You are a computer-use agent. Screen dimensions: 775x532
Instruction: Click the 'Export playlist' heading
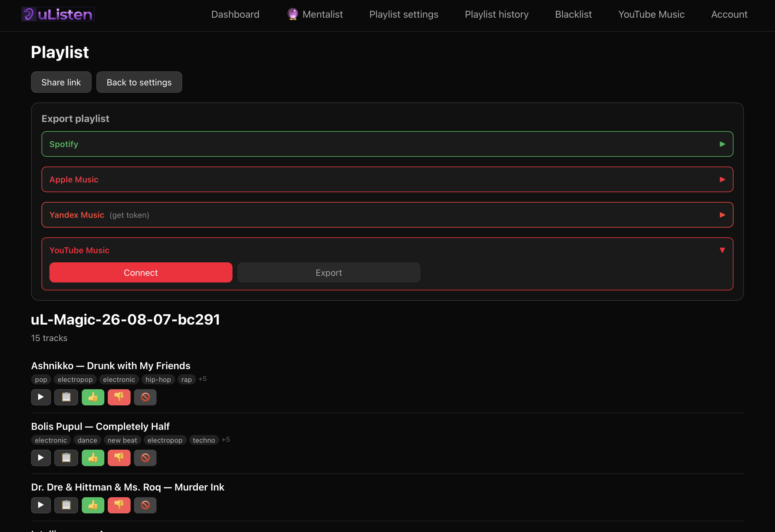pos(75,119)
